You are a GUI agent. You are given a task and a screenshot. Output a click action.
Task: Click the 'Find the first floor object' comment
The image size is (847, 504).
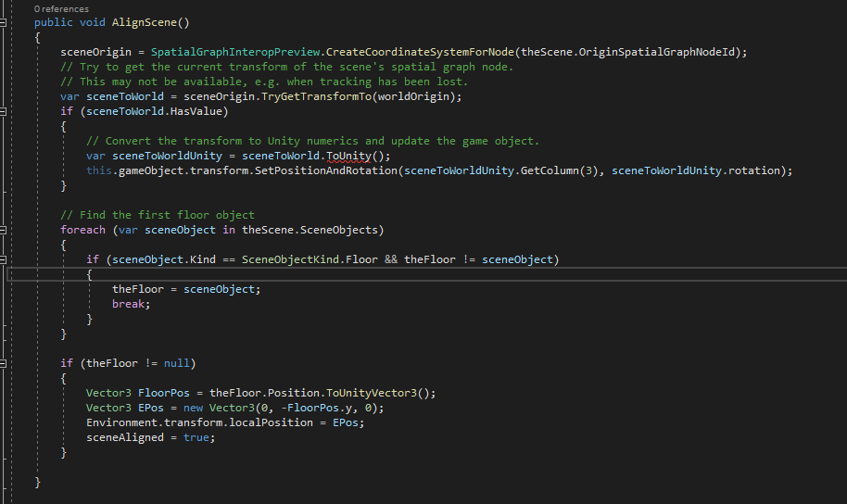(x=158, y=215)
